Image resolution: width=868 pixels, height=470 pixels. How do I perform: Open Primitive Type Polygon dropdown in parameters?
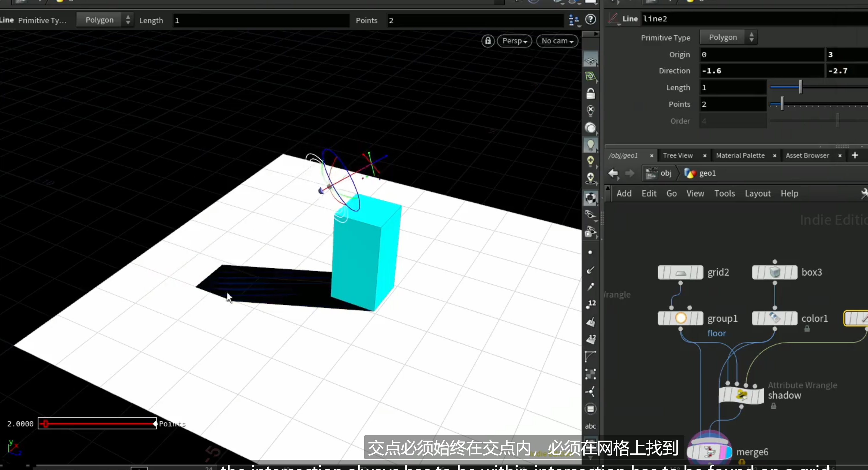[728, 37]
